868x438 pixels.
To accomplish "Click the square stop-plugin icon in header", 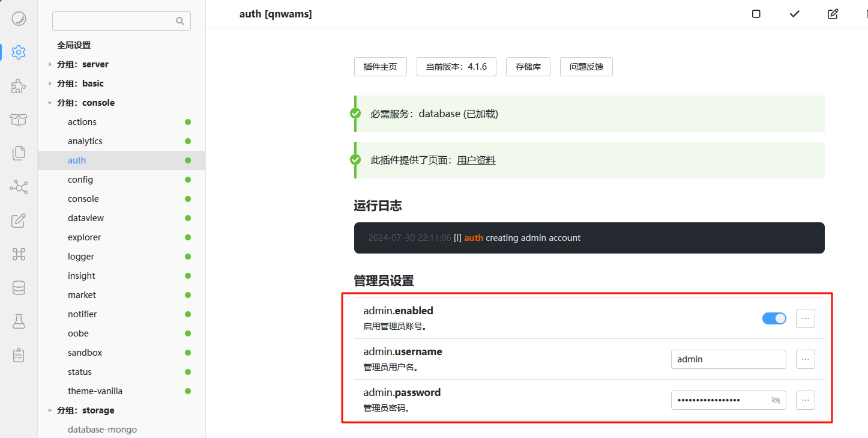I will click(756, 14).
